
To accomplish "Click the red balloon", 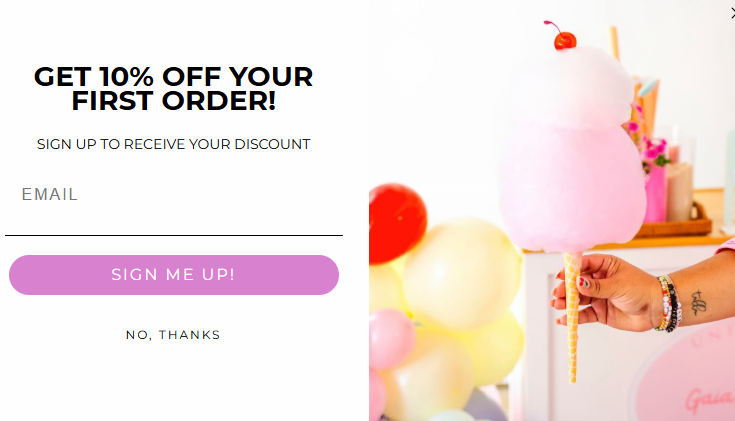I will (x=397, y=223).
